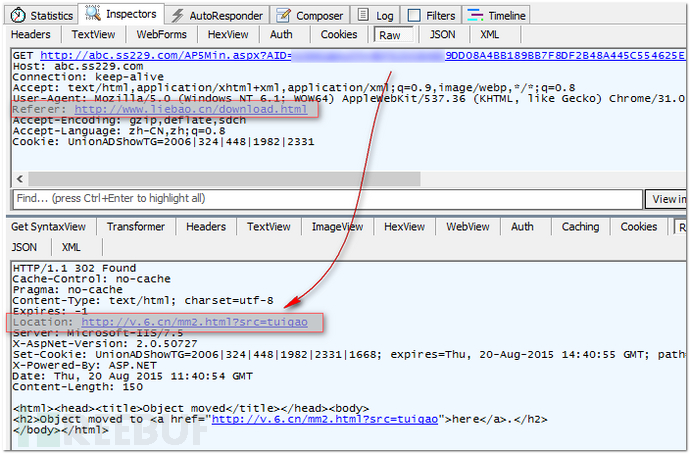The image size is (690, 454).
Task: Click the AutoResponder lightning bolt icon
Action: (x=177, y=15)
